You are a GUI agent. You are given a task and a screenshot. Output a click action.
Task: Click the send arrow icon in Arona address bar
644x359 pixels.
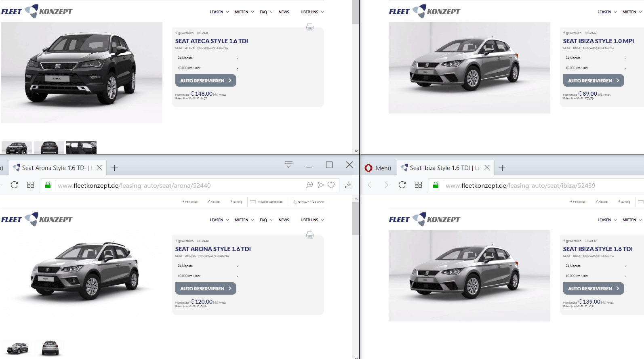point(321,185)
